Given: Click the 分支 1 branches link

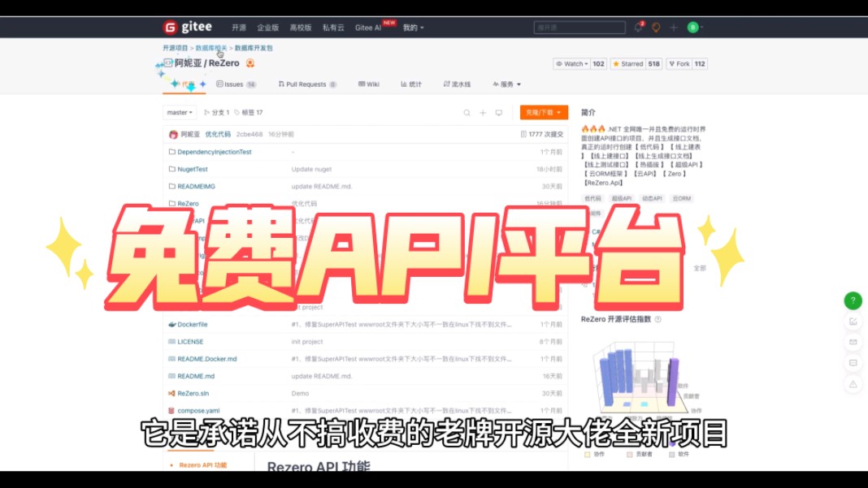Looking at the screenshot, I should click(x=216, y=112).
